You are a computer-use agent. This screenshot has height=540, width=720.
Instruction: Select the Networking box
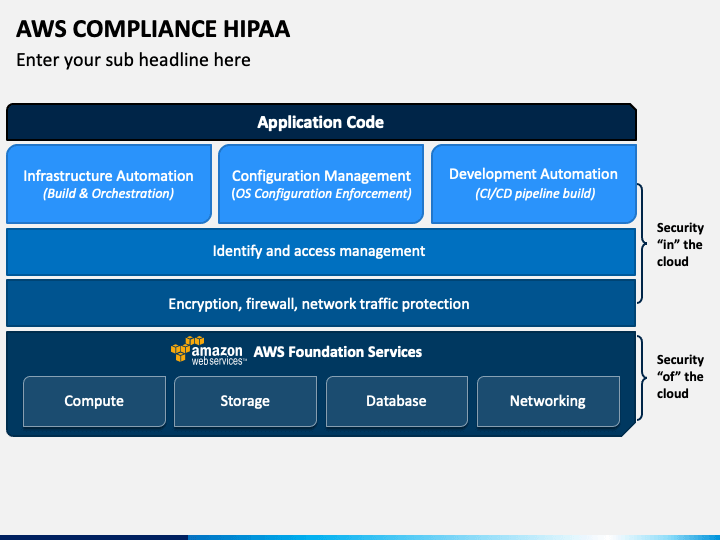(548, 401)
